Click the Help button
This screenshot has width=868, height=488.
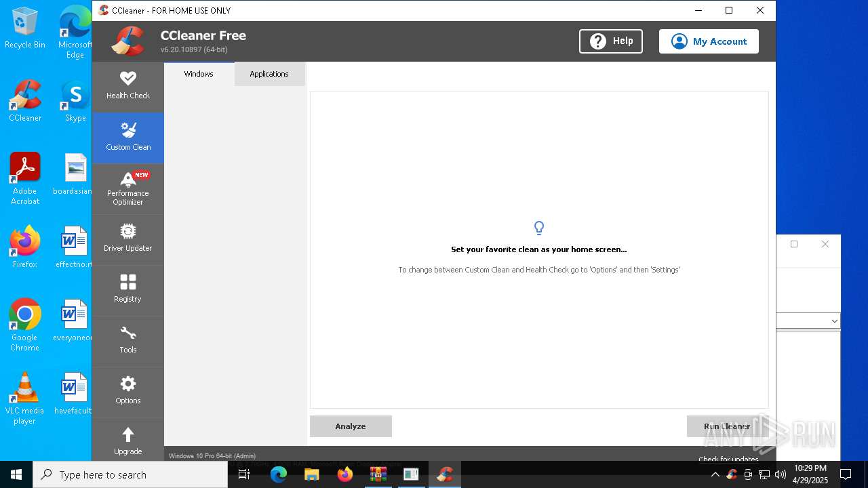click(611, 41)
